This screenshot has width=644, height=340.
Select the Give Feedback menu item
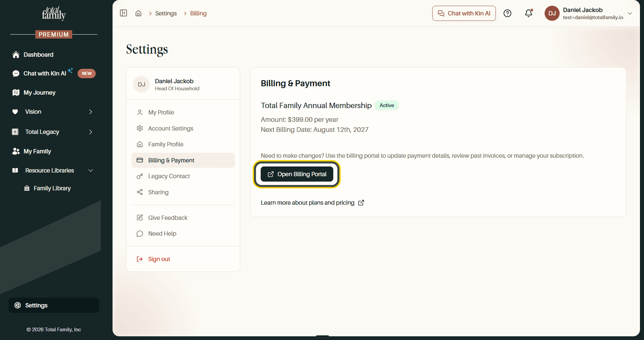tap(183, 218)
